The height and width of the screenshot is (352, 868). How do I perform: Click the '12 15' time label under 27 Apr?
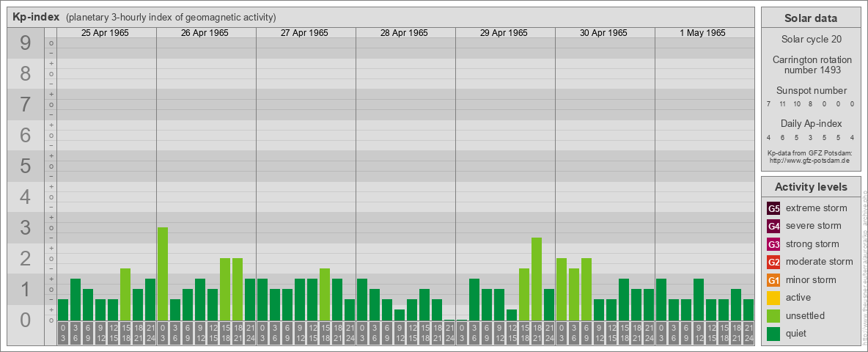tap(312, 333)
